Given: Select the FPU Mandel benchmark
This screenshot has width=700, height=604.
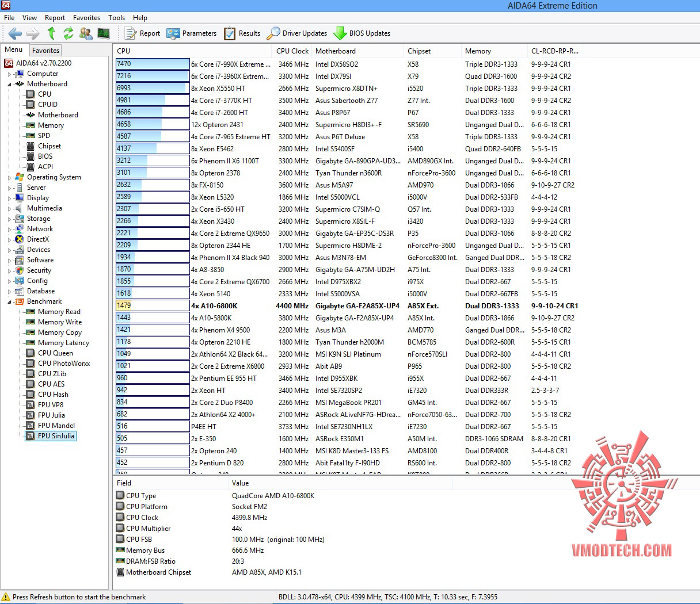Looking at the screenshot, I should (x=56, y=426).
